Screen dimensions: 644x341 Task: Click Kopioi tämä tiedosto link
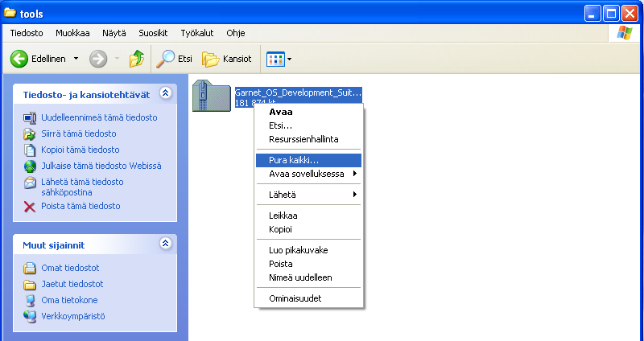click(80, 150)
